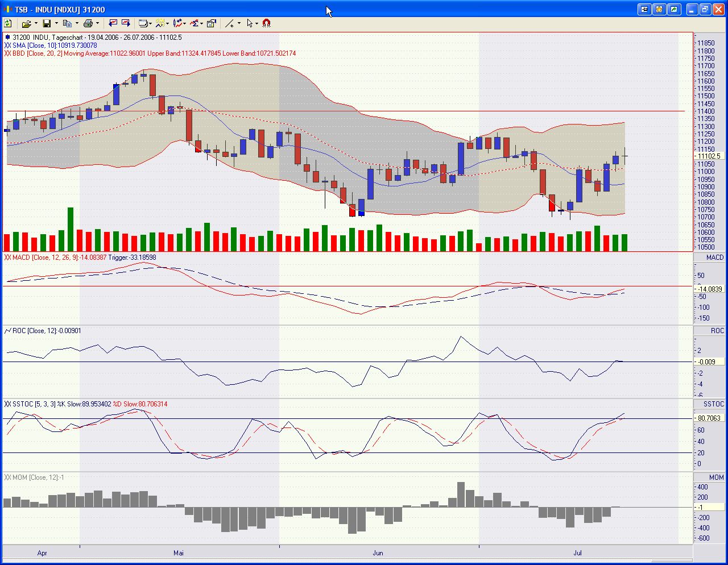Image resolution: width=728 pixels, height=565 pixels.
Task: Enable the magnet snap tool
Action: [x=266, y=23]
